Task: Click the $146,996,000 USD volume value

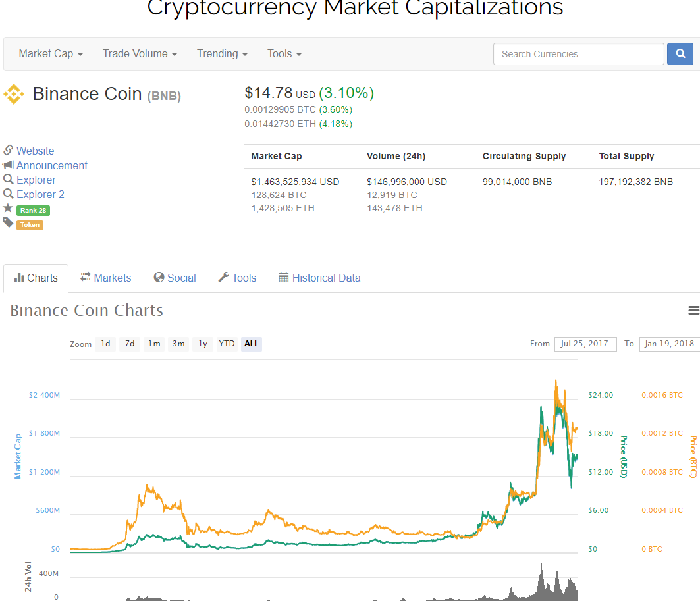Action: pyautogui.click(x=407, y=182)
